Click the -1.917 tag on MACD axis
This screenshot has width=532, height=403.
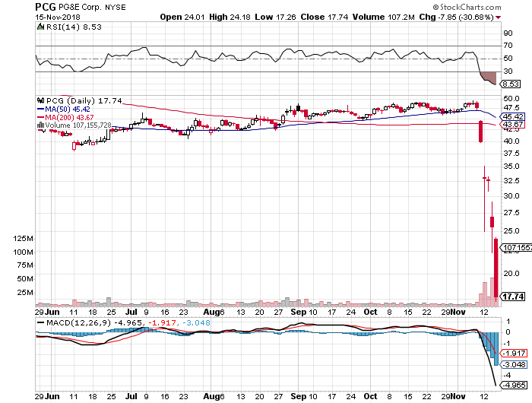point(514,354)
